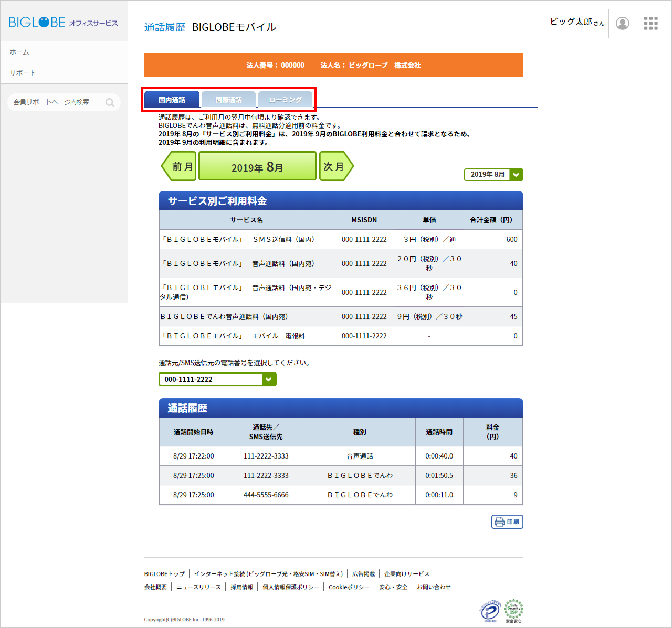Screen dimensions: 672x628
Task: Click the 0:00:40.0 call duration cell
Action: tap(439, 456)
